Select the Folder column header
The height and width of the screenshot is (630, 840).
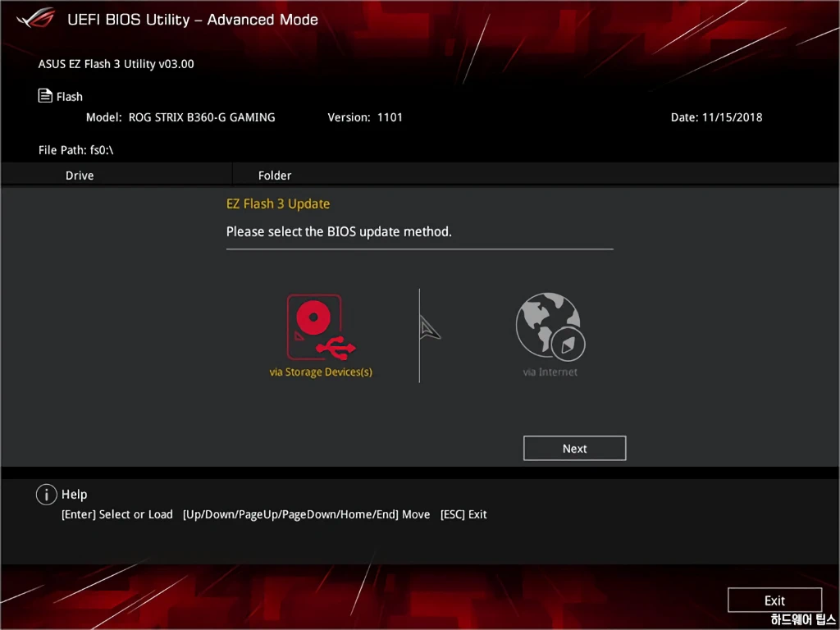pyautogui.click(x=274, y=176)
